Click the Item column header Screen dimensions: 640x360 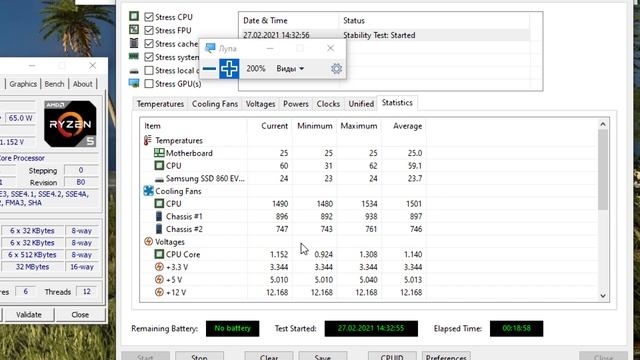pyautogui.click(x=193, y=126)
